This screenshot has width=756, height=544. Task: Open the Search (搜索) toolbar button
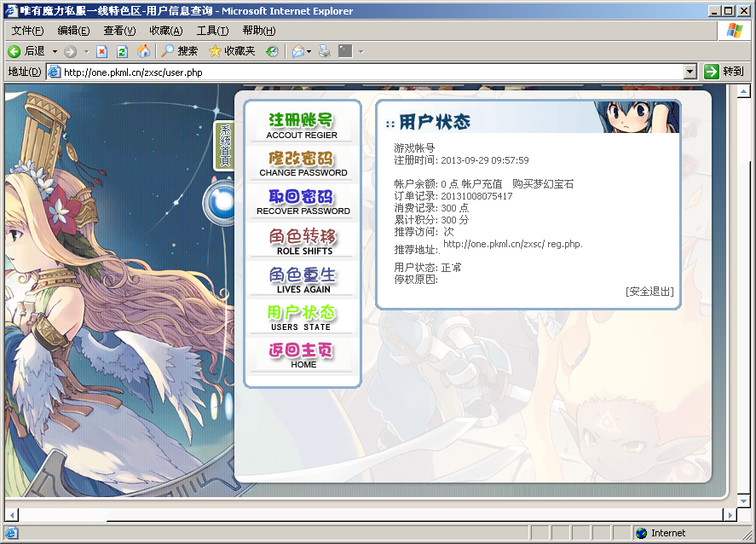179,51
